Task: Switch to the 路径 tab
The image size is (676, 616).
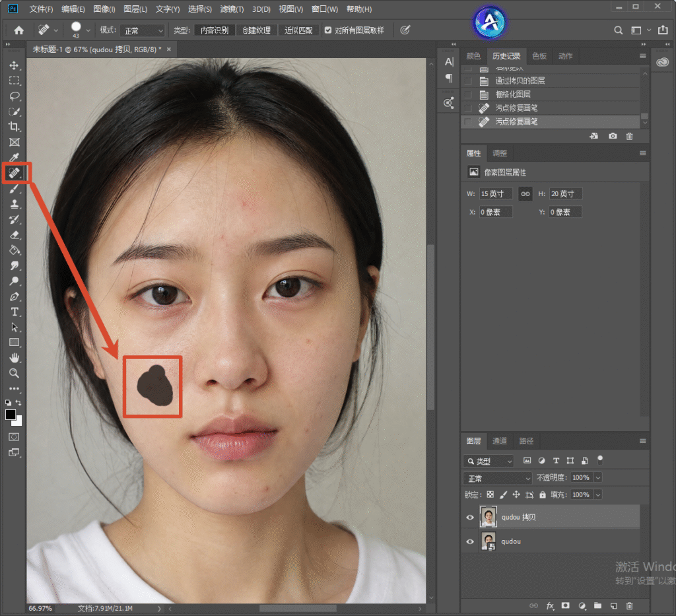Action: coord(526,441)
